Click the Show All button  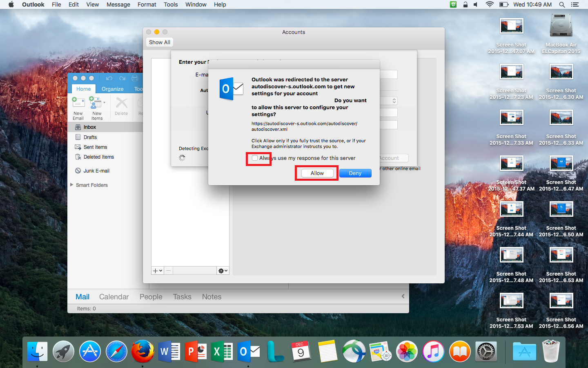point(159,42)
